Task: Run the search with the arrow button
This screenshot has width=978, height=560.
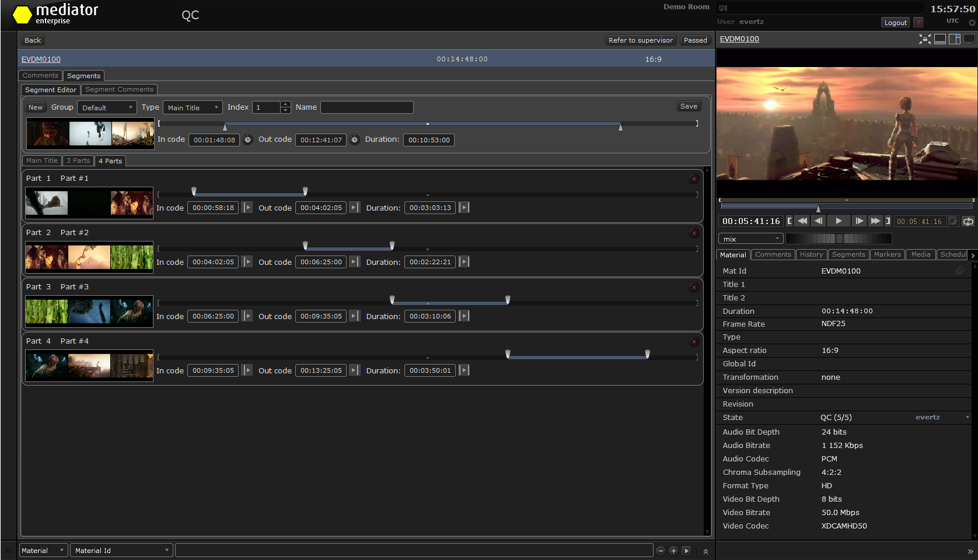Action: tap(687, 551)
